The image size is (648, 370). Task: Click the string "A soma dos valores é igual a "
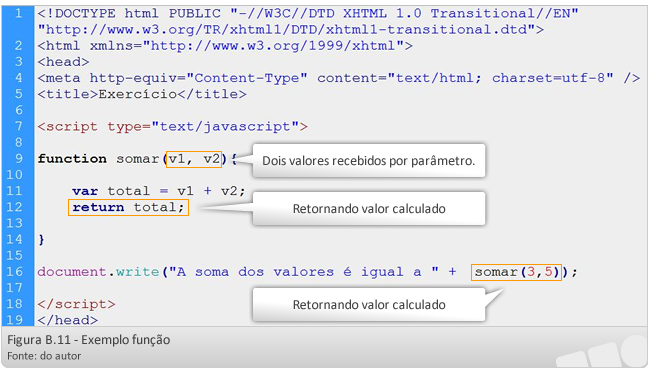click(x=304, y=272)
